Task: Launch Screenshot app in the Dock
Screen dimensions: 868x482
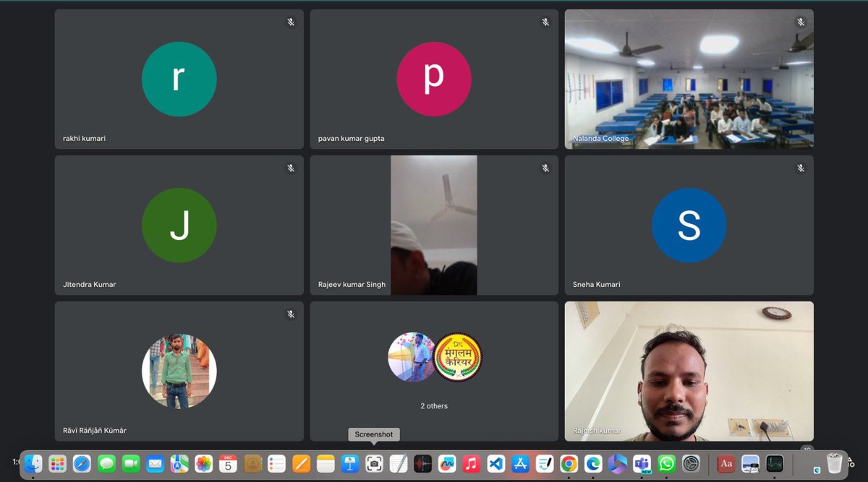Action: 374,463
